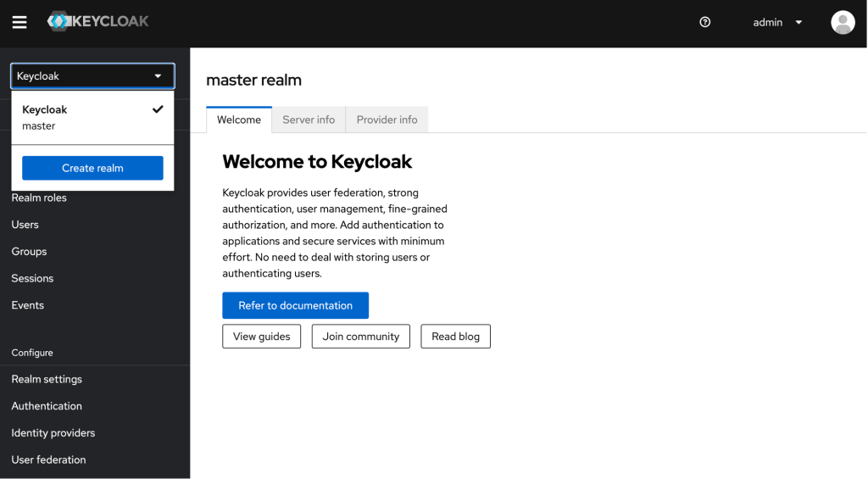Navigate to Authentication

tap(47, 406)
